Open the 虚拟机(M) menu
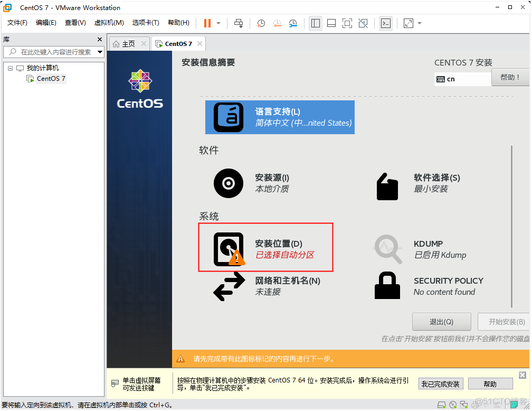This screenshot has width=532, height=411. click(109, 22)
